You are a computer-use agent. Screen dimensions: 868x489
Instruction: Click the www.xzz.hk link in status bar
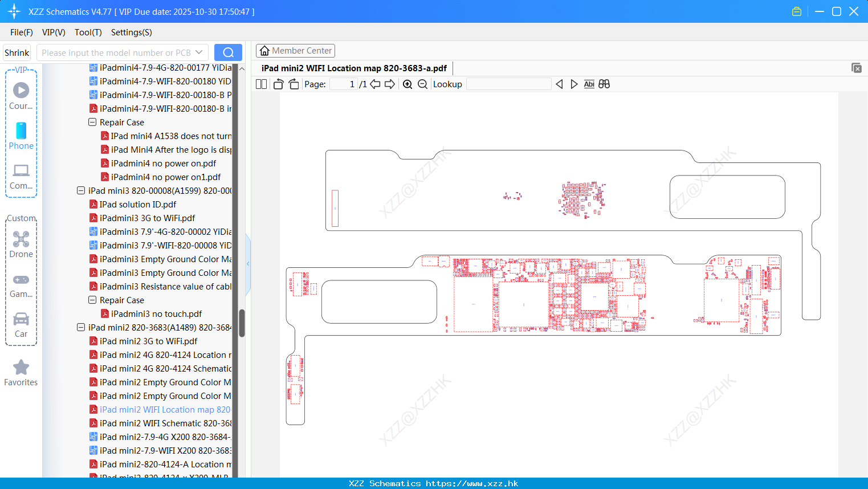[x=472, y=483]
